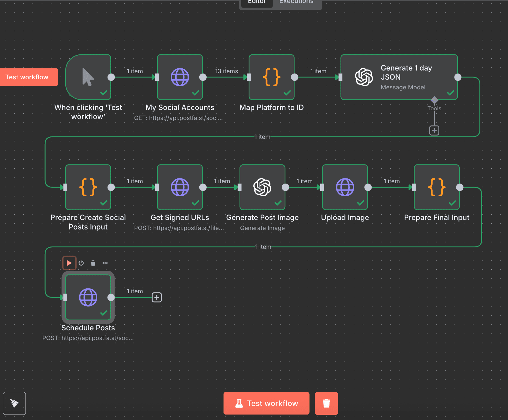Open Prepare Create Social Posts Input node

(88, 187)
